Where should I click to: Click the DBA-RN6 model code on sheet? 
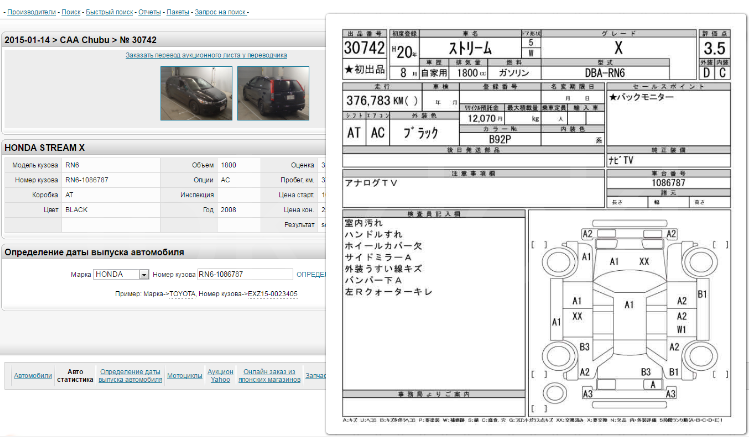[x=605, y=73]
